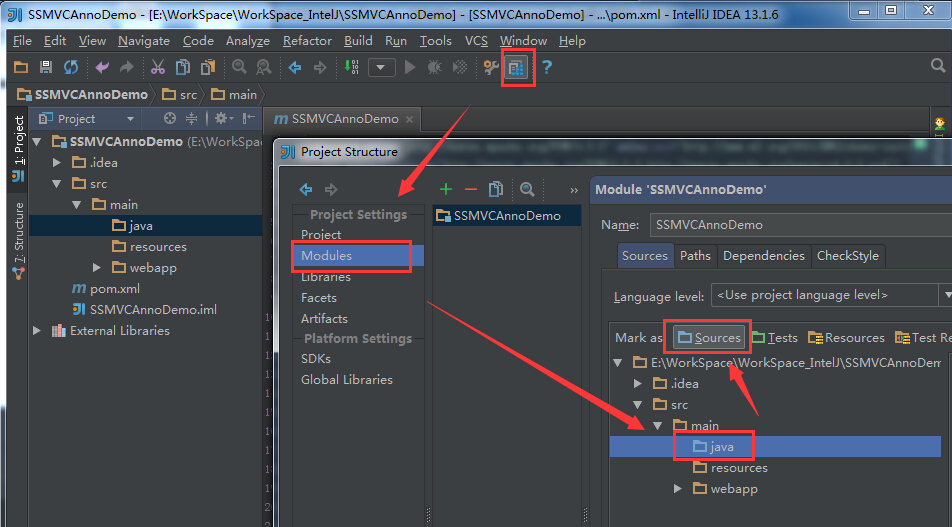Click module Name input field
Screen dimensions: 952x527
coord(801,225)
